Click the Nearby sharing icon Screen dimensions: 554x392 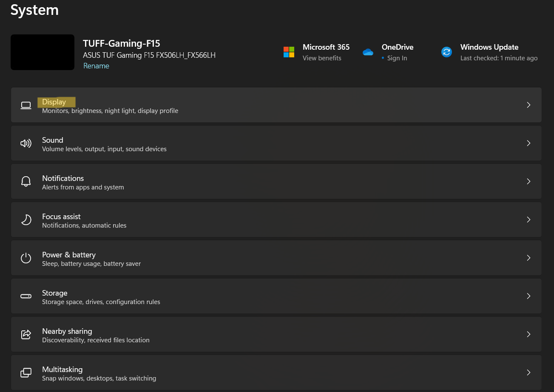pos(26,334)
